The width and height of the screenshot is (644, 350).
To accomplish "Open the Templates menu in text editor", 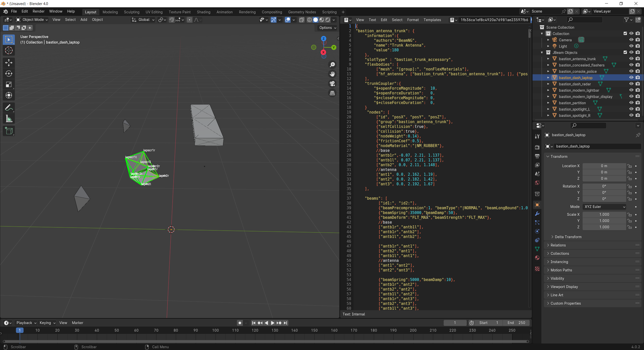I will coord(432,20).
